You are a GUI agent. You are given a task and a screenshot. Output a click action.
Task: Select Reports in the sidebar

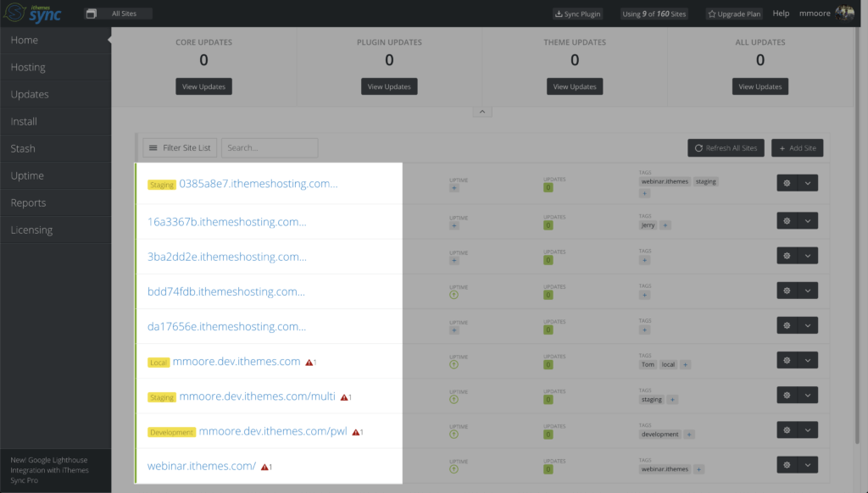tap(55, 203)
